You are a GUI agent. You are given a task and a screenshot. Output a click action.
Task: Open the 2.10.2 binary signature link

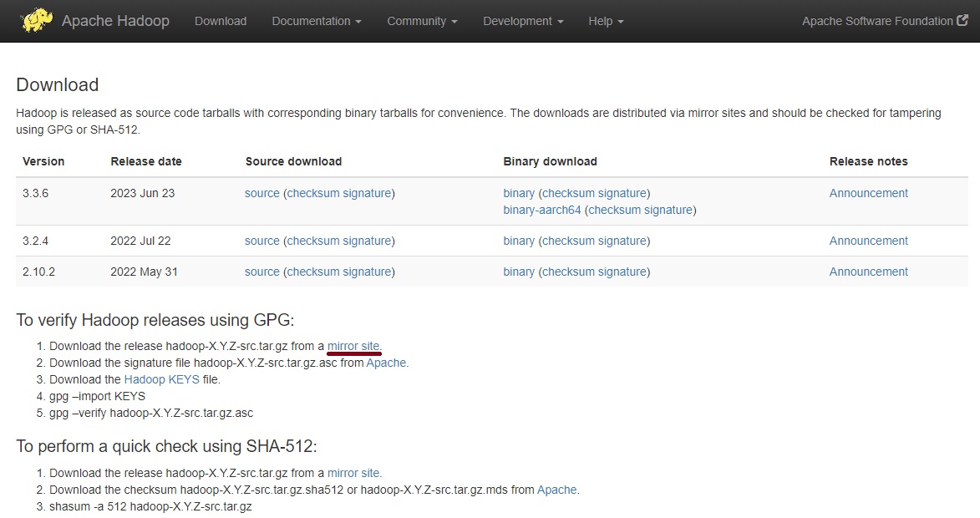[x=622, y=272]
